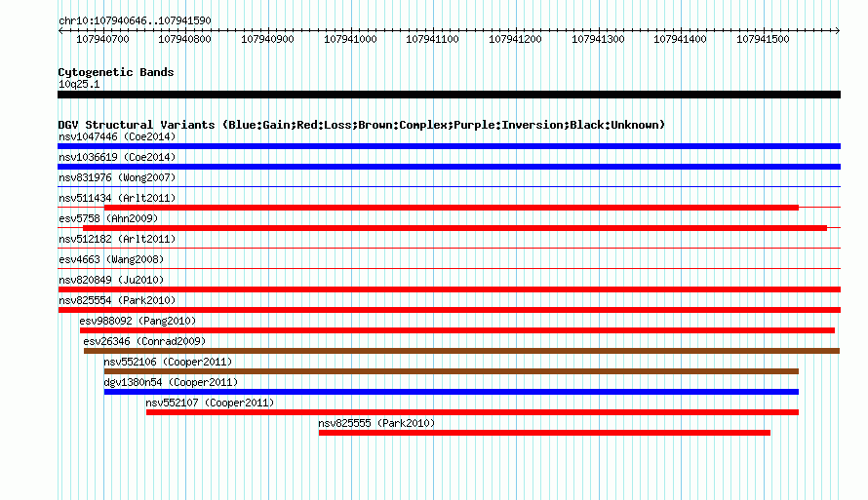The height and width of the screenshot is (500, 868).
Task: Click the black 10q25.1 cytogenetic band bar
Action: coord(449,95)
